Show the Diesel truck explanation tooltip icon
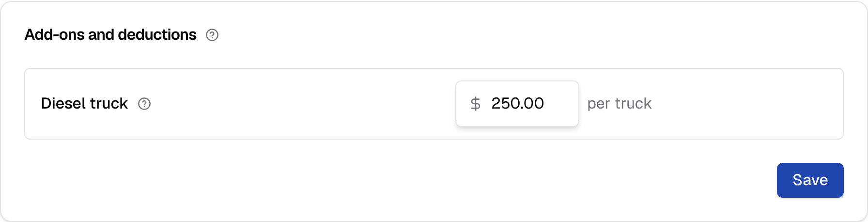868x222 pixels. (144, 104)
